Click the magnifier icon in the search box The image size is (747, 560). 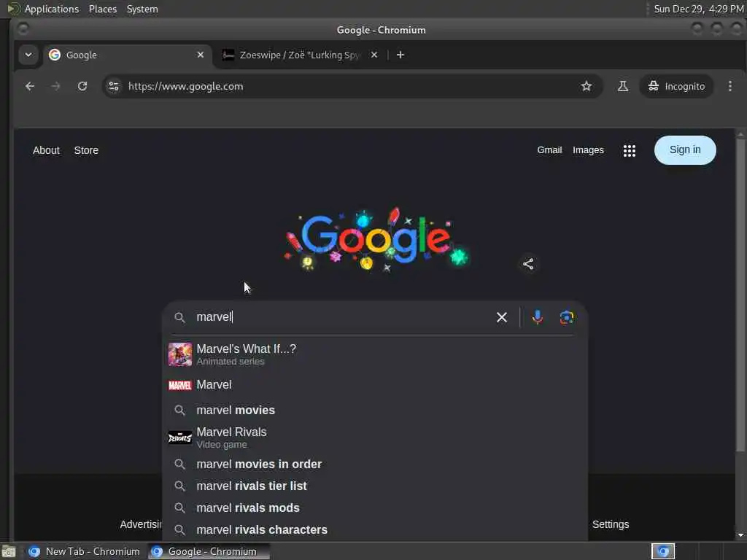tap(179, 317)
